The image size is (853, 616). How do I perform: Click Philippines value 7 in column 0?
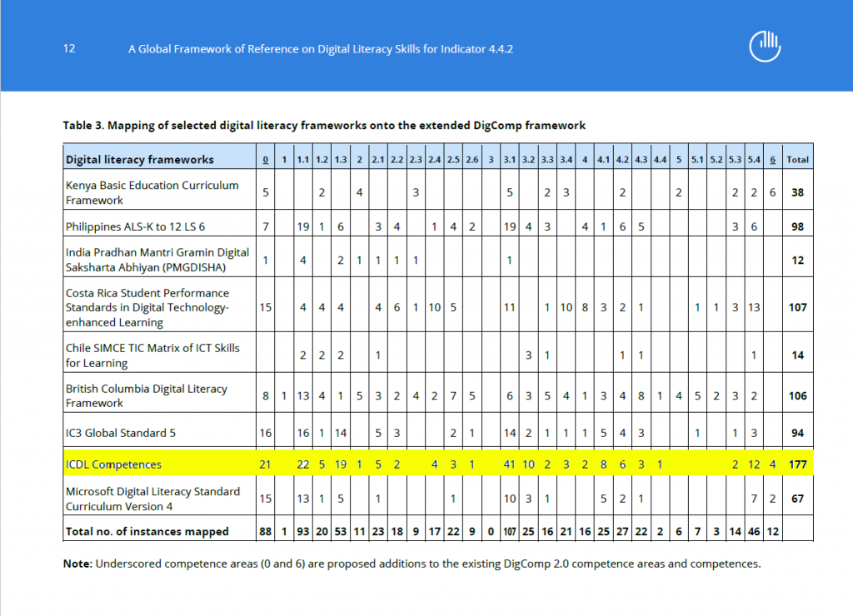pos(266,226)
